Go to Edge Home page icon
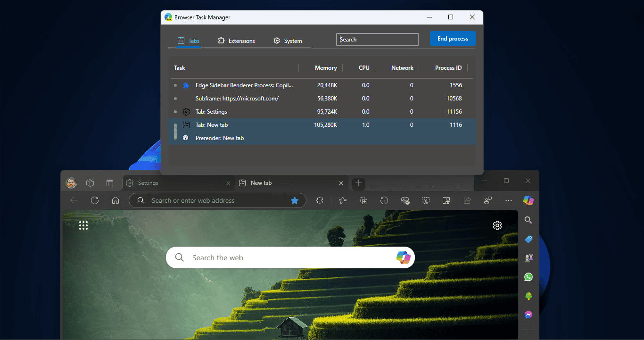Image resolution: width=644 pixels, height=340 pixels. click(116, 200)
